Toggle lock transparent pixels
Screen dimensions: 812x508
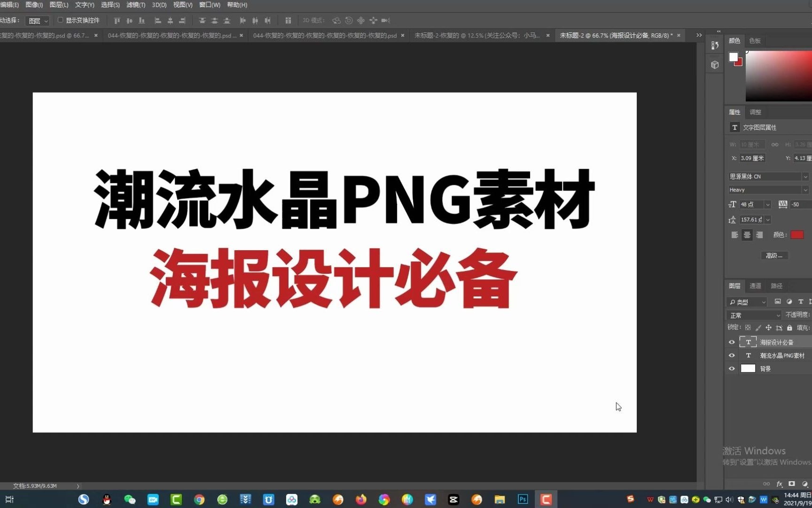(748, 328)
